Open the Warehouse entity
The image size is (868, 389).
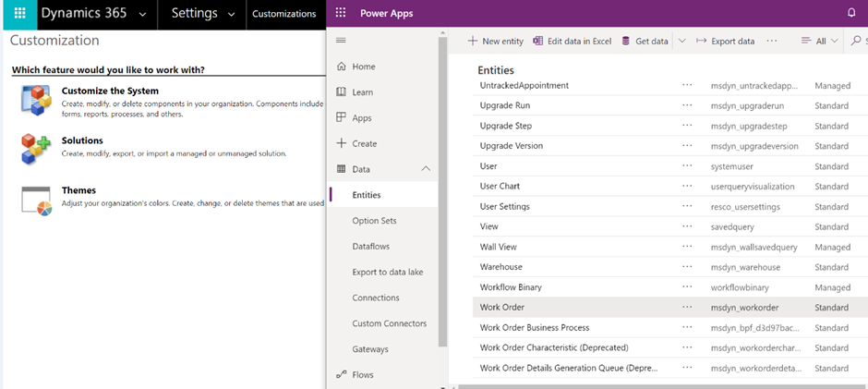501,266
